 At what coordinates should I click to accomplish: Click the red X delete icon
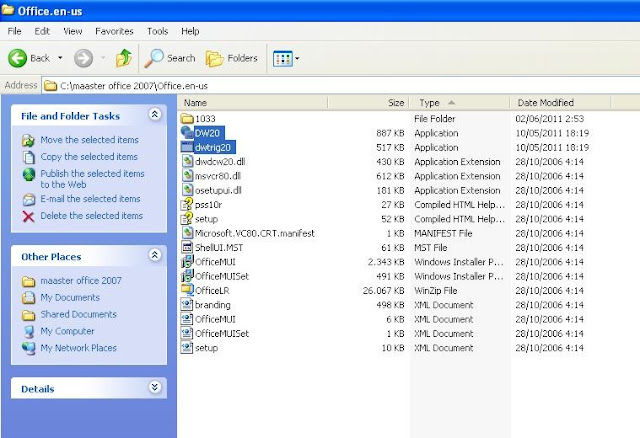click(x=29, y=216)
